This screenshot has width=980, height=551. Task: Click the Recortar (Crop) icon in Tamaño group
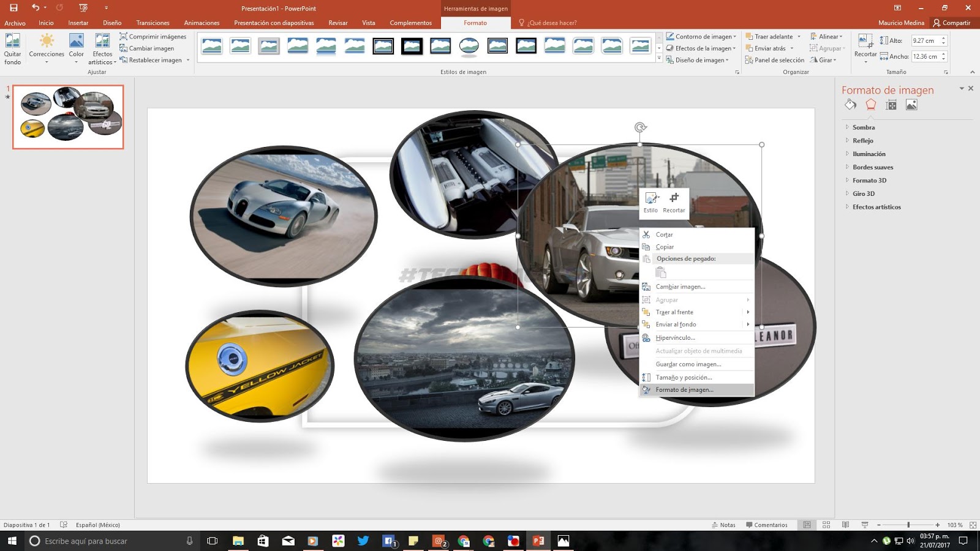coord(865,44)
